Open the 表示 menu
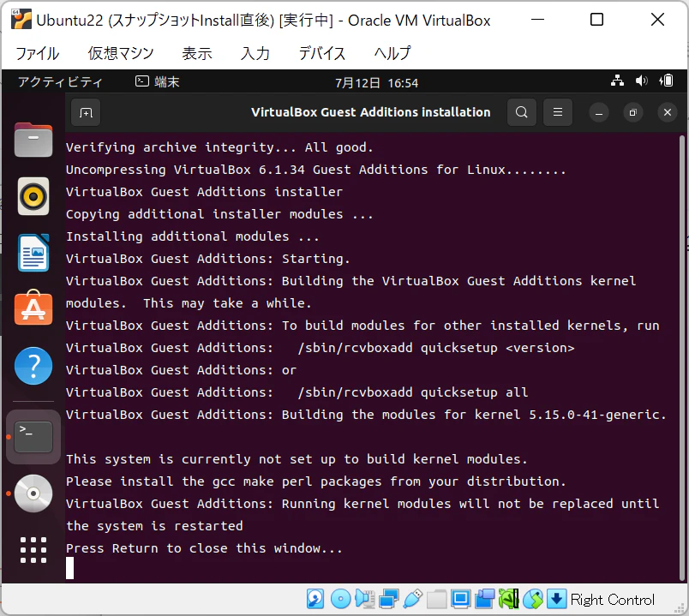 pos(197,53)
